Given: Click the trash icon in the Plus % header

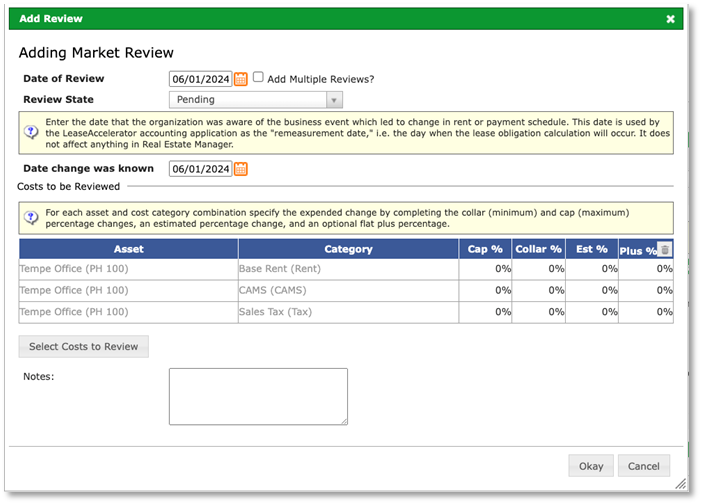Looking at the screenshot, I should (665, 250).
